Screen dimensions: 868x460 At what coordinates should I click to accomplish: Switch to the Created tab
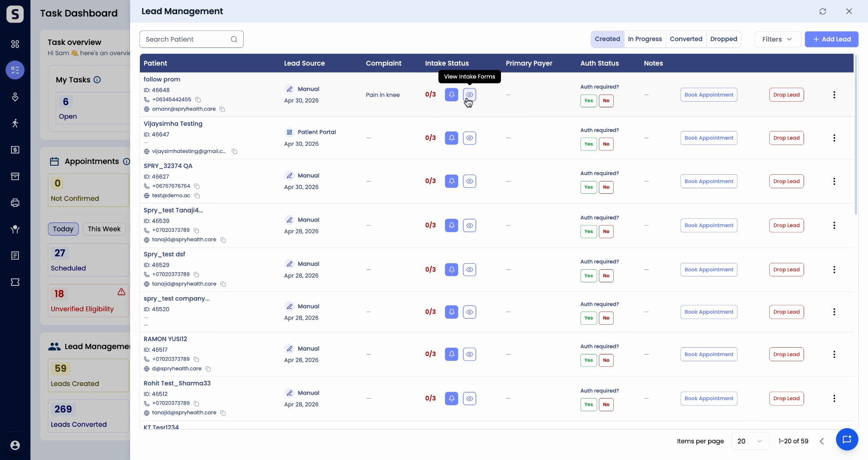(x=607, y=39)
